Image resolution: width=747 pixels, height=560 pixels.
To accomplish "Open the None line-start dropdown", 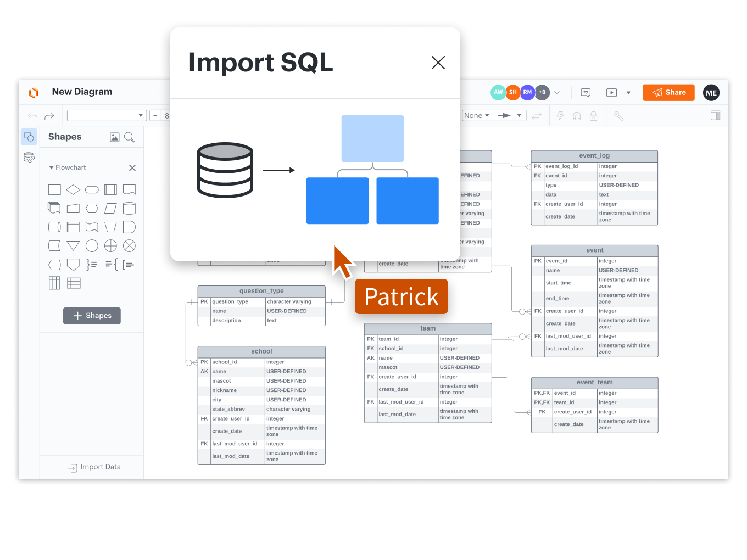I will coord(476,116).
